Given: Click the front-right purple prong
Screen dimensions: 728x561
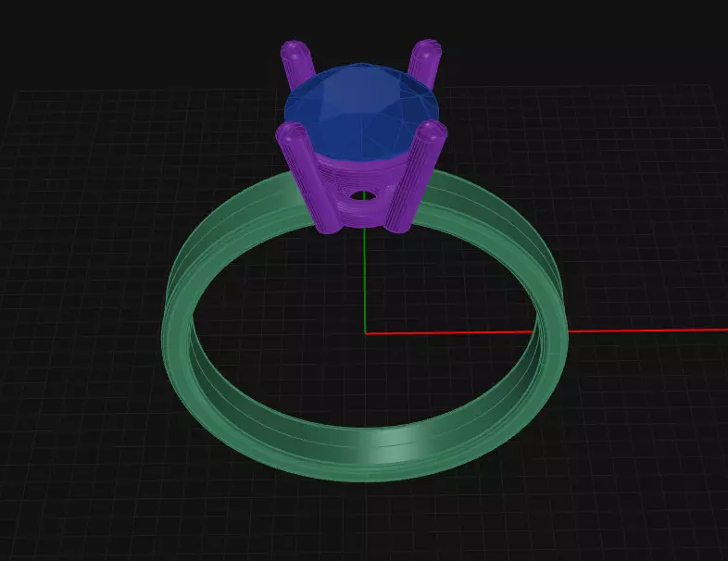Looking at the screenshot, I should [416, 176].
